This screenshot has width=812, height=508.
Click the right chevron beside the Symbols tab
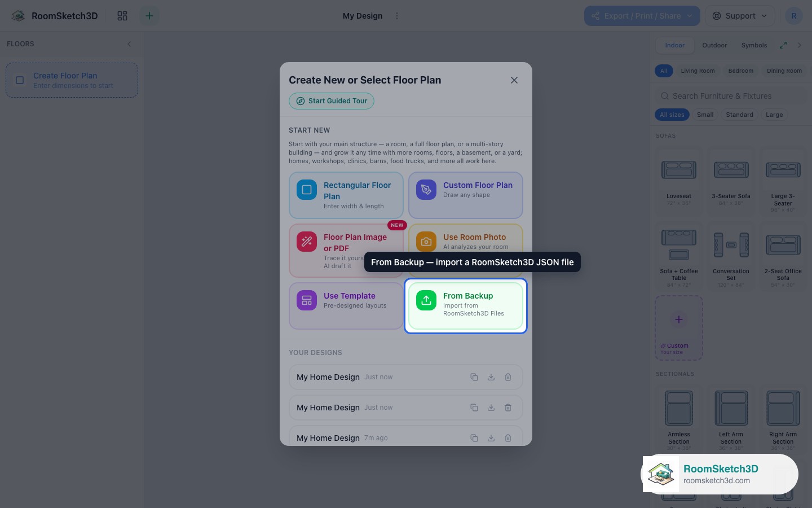coord(800,45)
